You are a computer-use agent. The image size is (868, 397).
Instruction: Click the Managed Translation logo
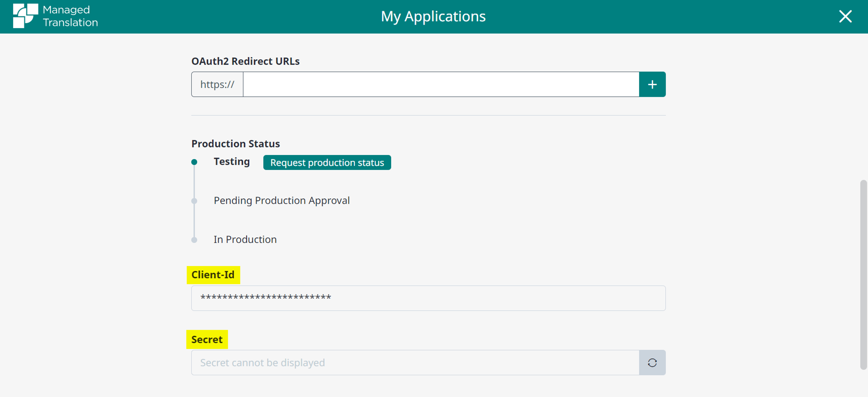[56, 16]
